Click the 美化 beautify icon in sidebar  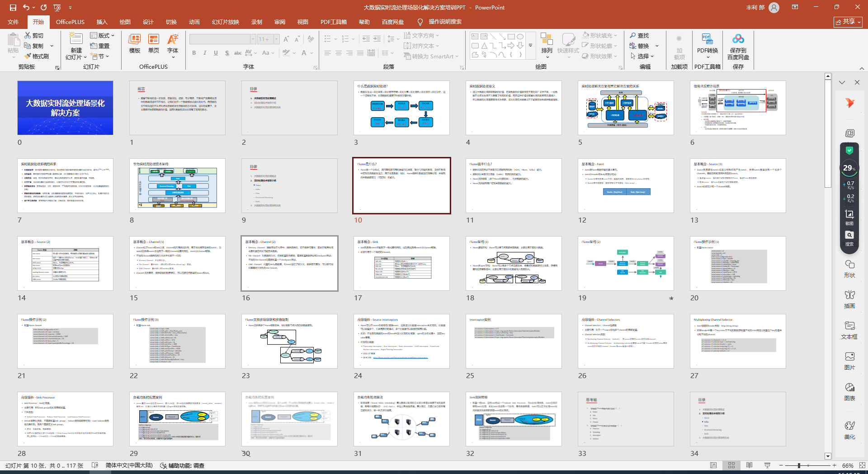coord(849,430)
